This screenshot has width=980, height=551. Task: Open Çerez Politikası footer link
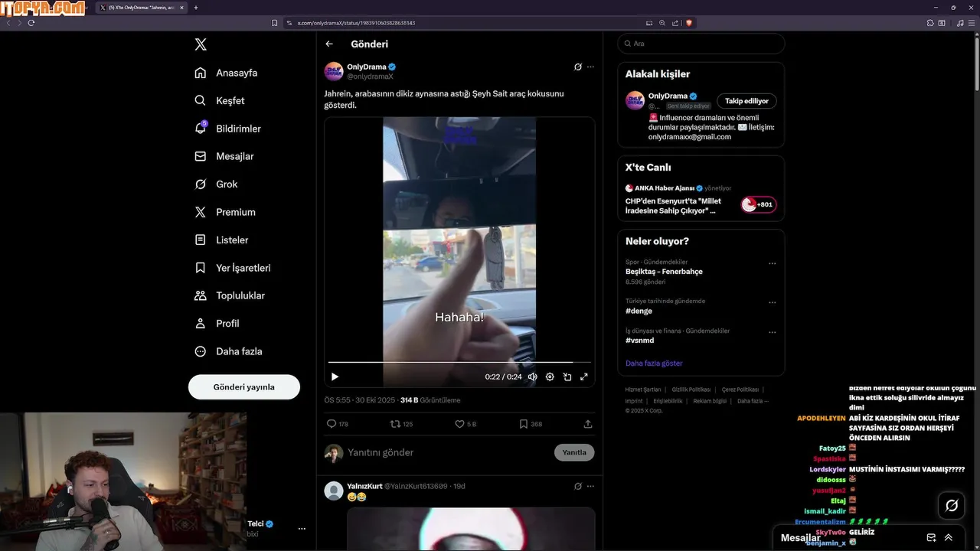pos(740,390)
